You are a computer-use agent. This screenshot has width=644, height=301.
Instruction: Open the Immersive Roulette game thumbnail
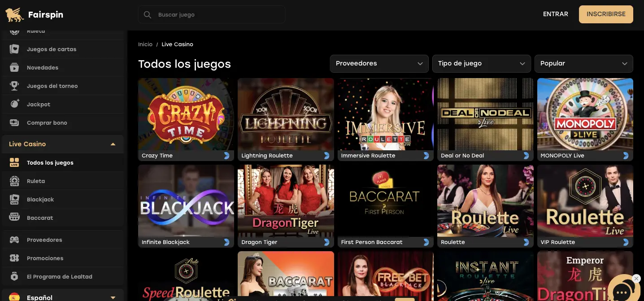coord(386,114)
